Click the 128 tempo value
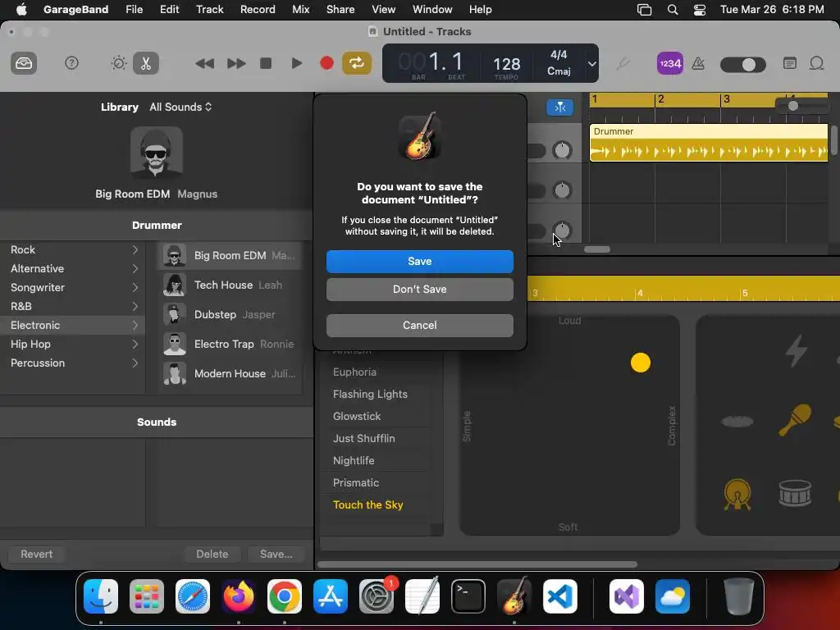Image resolution: width=840 pixels, height=630 pixels. [506, 64]
